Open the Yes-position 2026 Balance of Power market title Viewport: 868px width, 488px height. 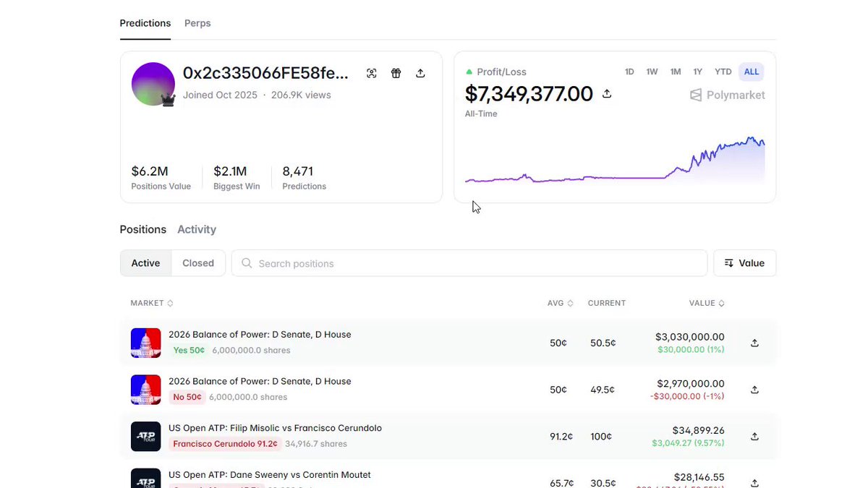click(x=260, y=335)
